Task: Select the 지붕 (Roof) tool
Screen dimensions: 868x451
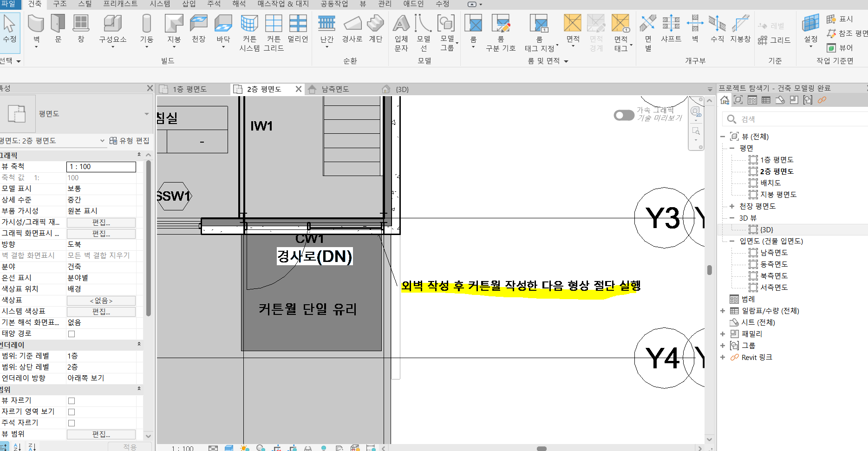Action: (174, 28)
